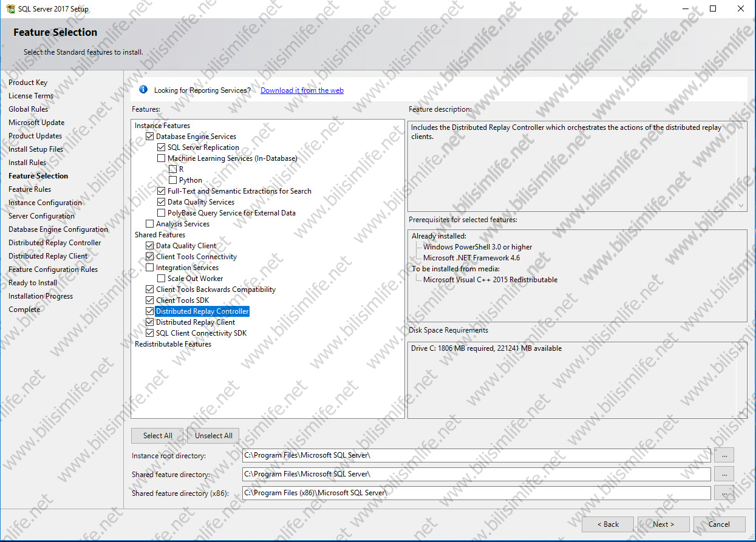Image resolution: width=756 pixels, height=542 pixels.
Task: Enable Machine Learning Services (In-Database)
Action: coord(162,158)
